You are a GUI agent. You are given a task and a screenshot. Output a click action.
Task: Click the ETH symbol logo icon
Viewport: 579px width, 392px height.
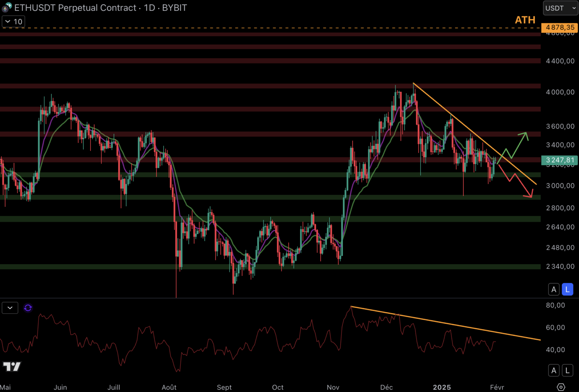pos(7,7)
